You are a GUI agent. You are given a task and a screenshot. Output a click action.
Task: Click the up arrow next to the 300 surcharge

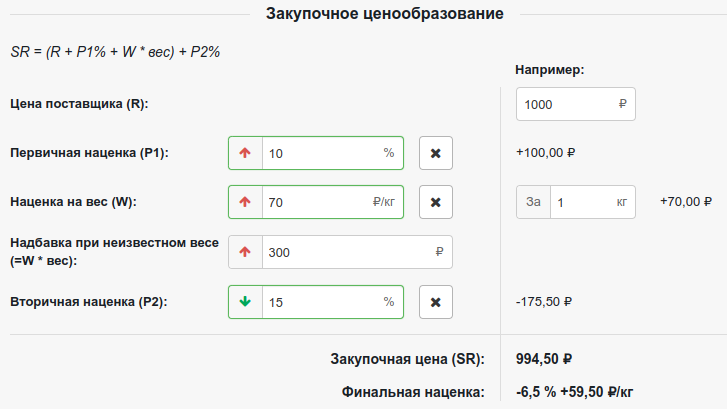[245, 253]
